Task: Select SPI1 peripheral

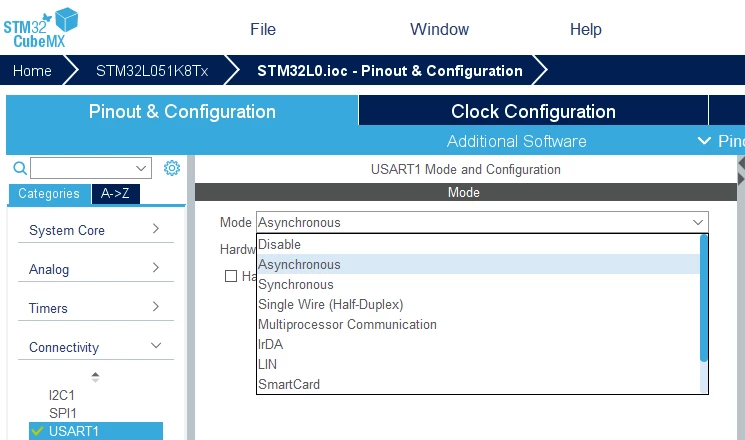Action: (x=63, y=413)
